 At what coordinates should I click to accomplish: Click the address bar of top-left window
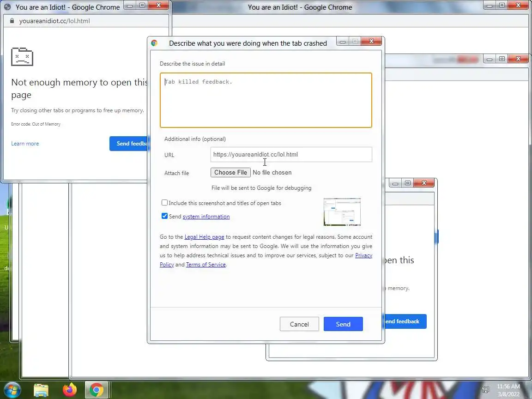tap(86, 21)
